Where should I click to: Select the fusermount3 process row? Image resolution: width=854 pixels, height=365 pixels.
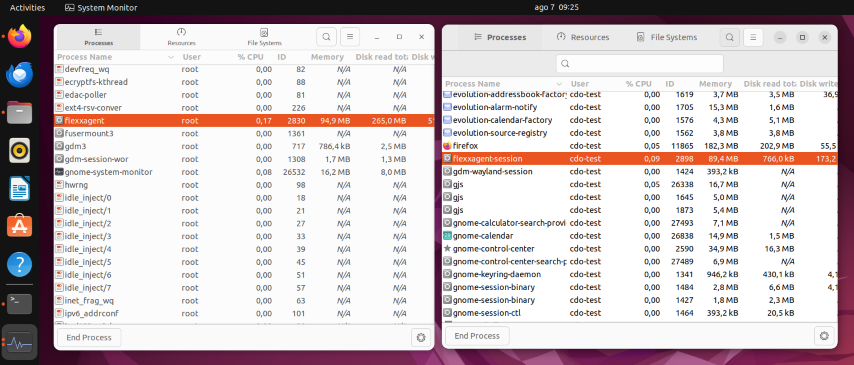pyautogui.click(x=244, y=133)
